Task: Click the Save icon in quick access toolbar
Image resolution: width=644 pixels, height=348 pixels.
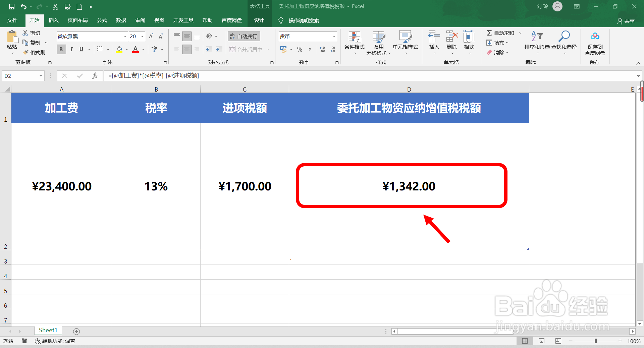Action: tap(12, 6)
